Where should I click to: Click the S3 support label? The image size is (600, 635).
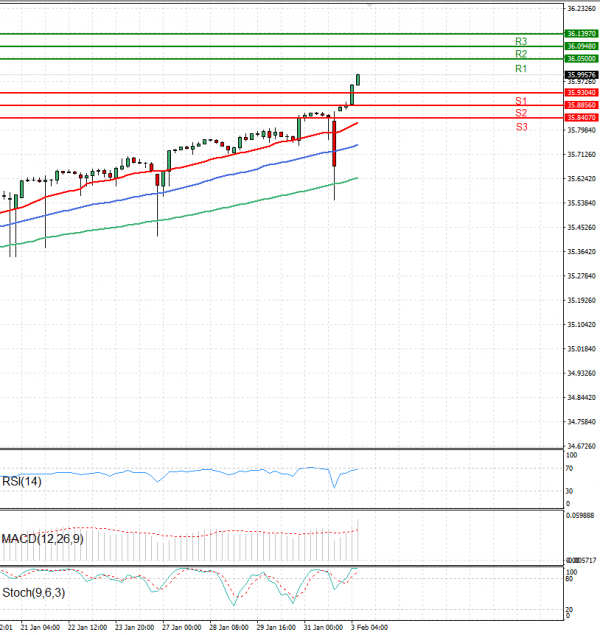521,127
